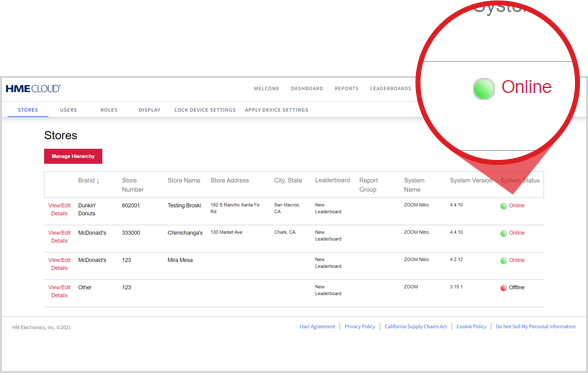This screenshot has height=373, width=588.
Task: Click the Other brand cell
Action: pyautogui.click(x=85, y=288)
